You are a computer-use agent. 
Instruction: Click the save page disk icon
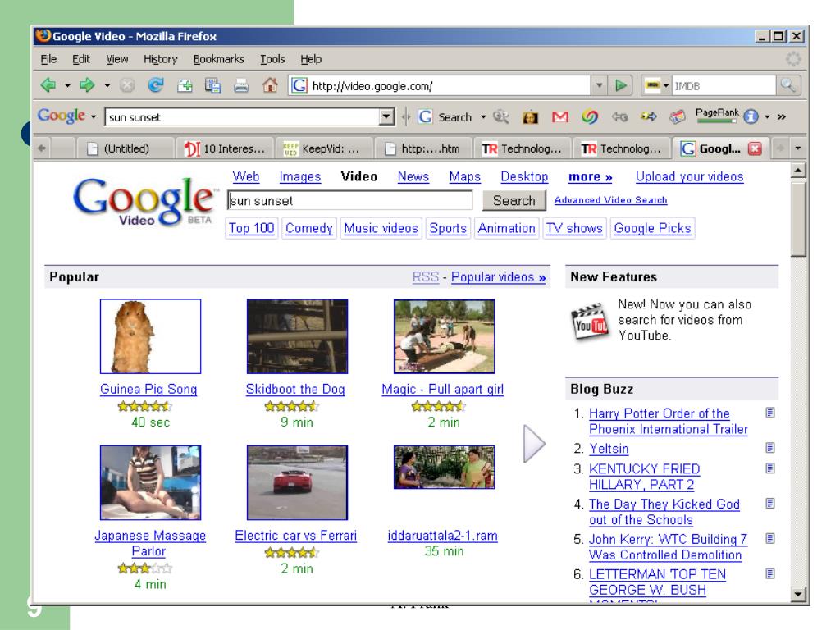212,85
